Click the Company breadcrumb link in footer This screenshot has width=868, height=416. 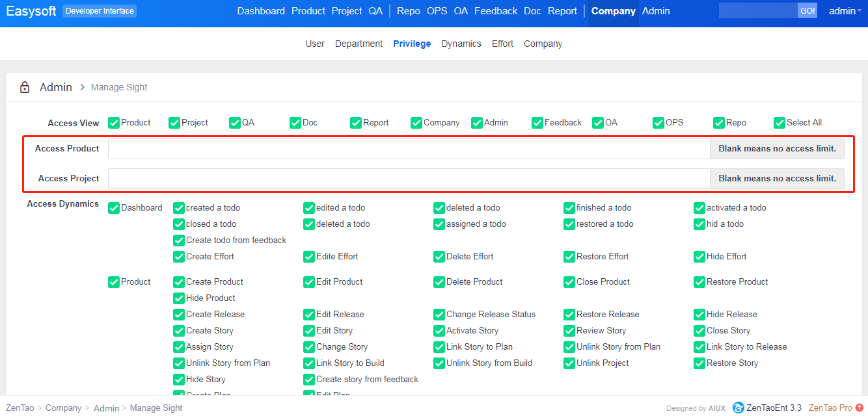[63, 408]
